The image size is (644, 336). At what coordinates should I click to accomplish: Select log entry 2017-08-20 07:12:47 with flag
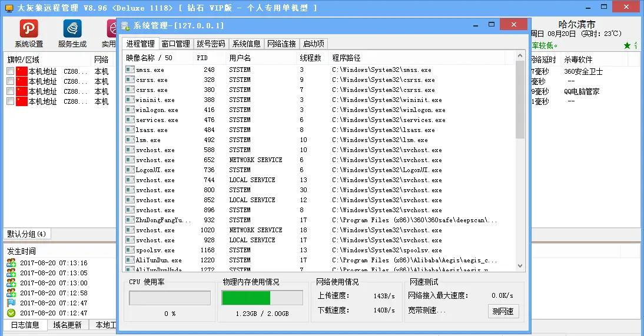(54, 303)
